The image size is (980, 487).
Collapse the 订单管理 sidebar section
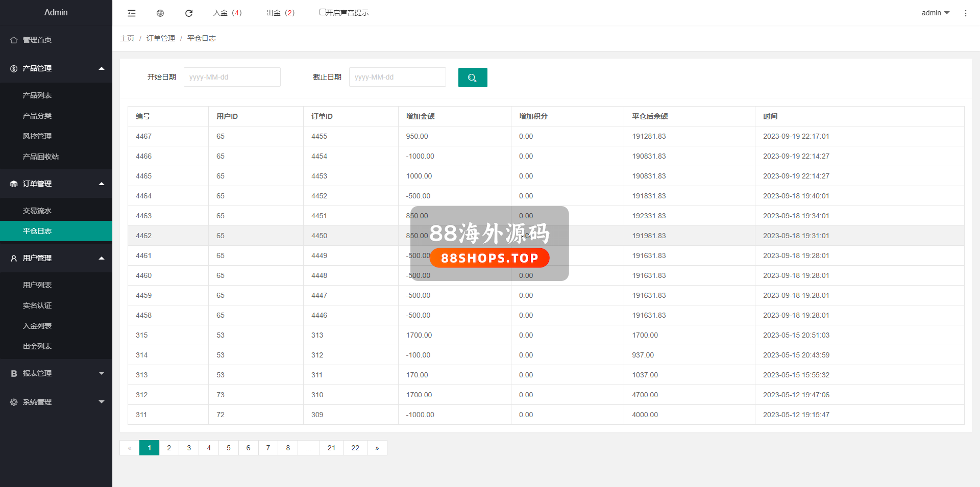56,184
